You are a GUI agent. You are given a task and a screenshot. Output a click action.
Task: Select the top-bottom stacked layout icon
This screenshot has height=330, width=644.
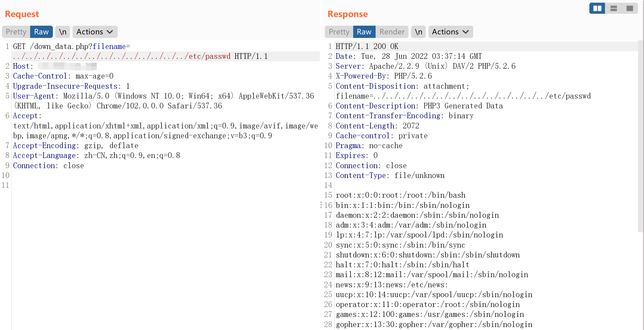(614, 8)
